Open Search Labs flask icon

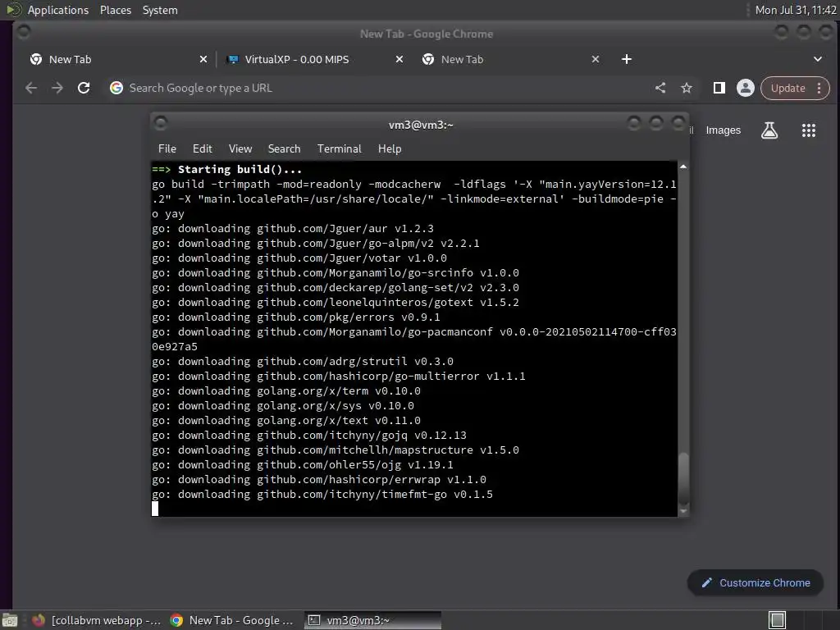[769, 130]
